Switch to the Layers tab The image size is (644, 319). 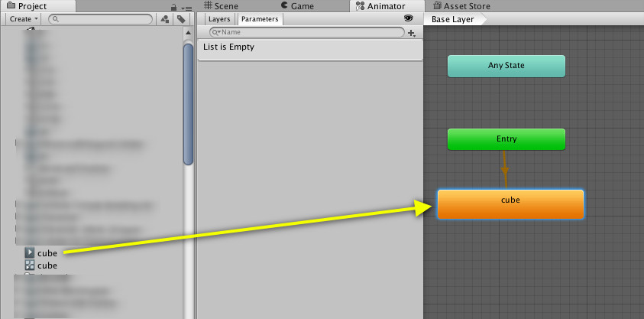pos(219,19)
